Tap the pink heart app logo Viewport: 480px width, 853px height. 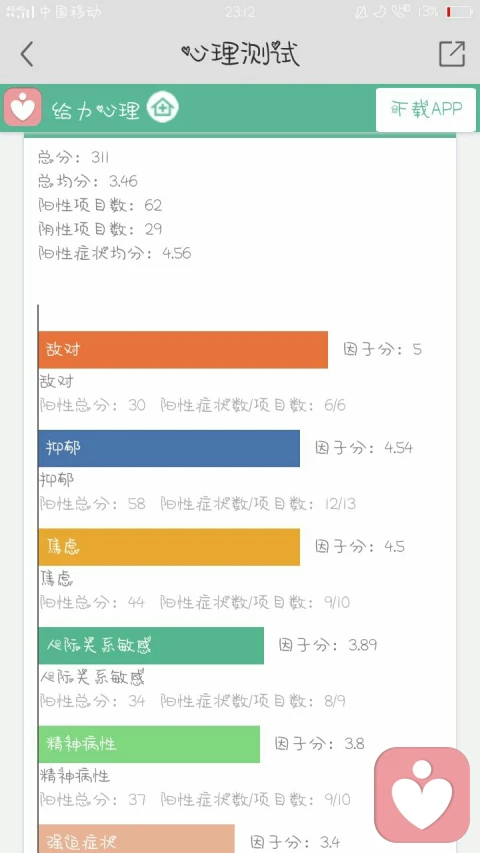[x=23, y=107]
